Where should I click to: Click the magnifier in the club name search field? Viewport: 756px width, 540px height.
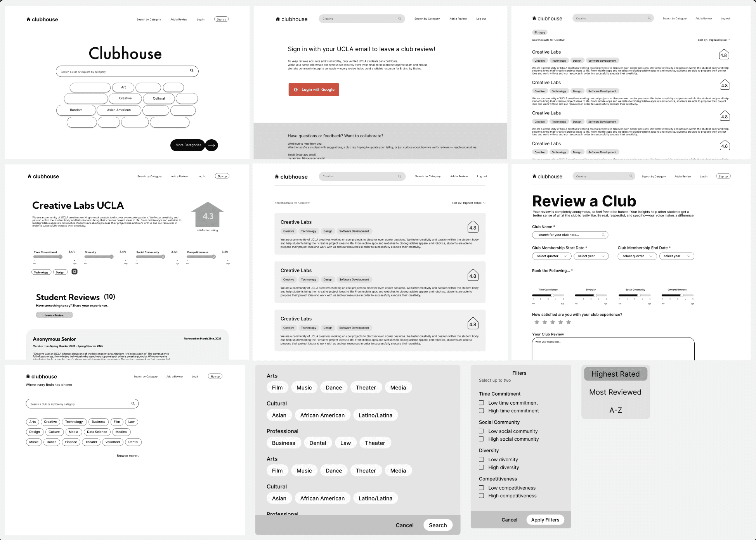603,235
